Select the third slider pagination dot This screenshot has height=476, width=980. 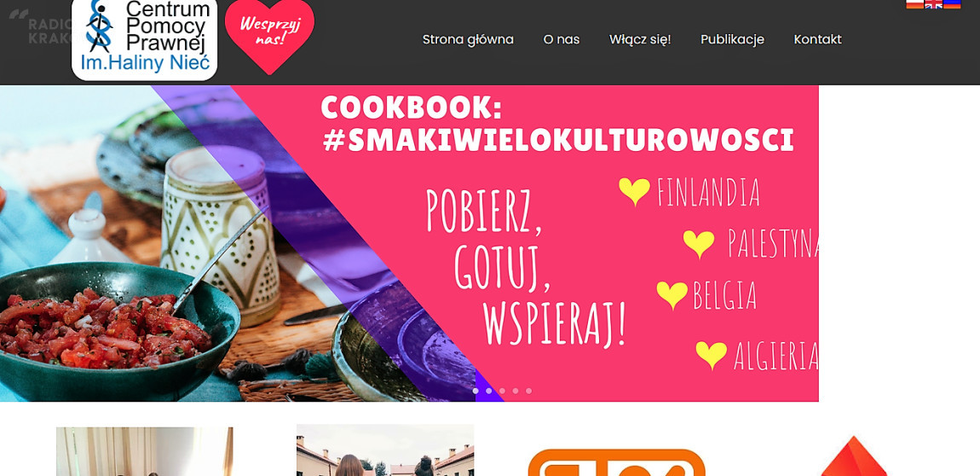[x=502, y=391]
